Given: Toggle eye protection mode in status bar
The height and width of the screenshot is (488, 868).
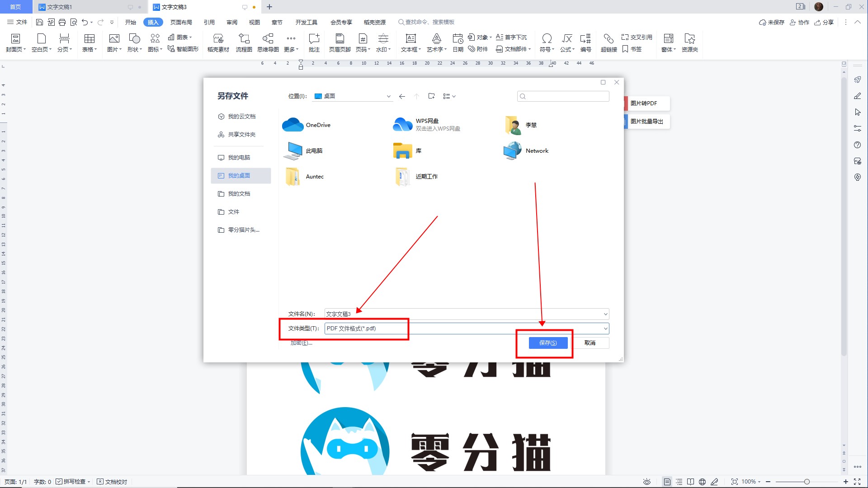Looking at the screenshot, I should [x=647, y=482].
